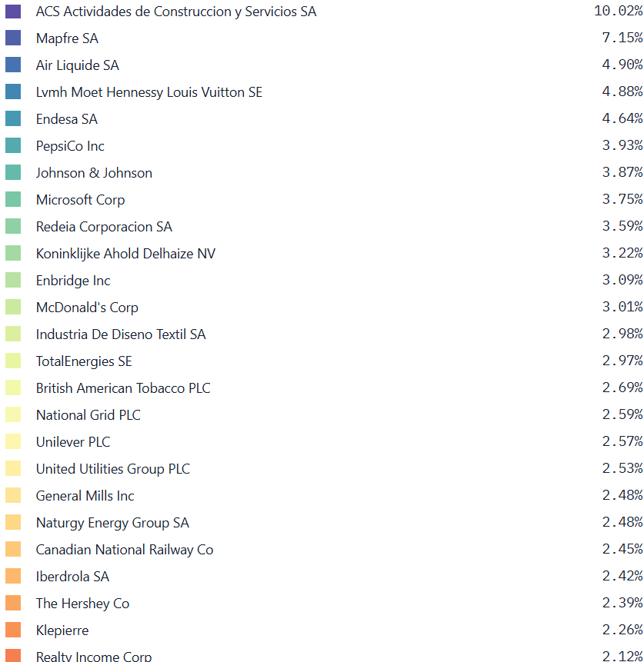Click the General Mills Inc color swatch
644x662 pixels.
tap(13, 496)
